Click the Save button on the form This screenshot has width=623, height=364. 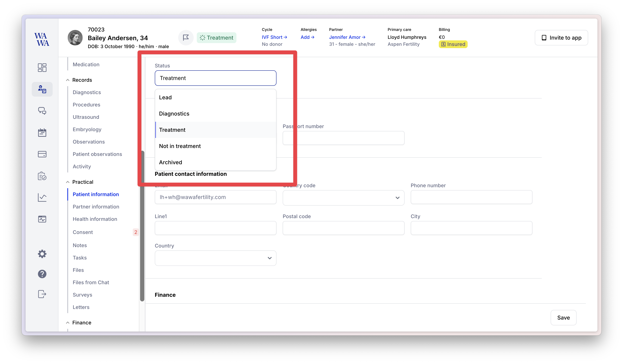(x=563, y=317)
